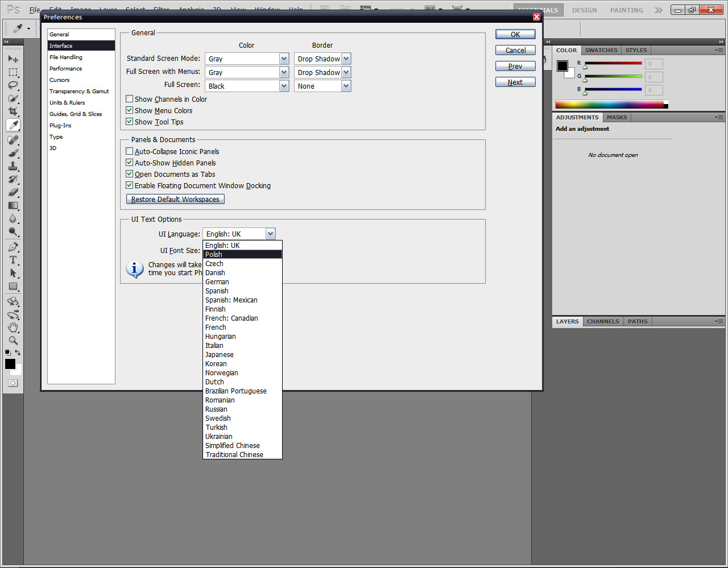Choose German from the language list

pos(242,281)
